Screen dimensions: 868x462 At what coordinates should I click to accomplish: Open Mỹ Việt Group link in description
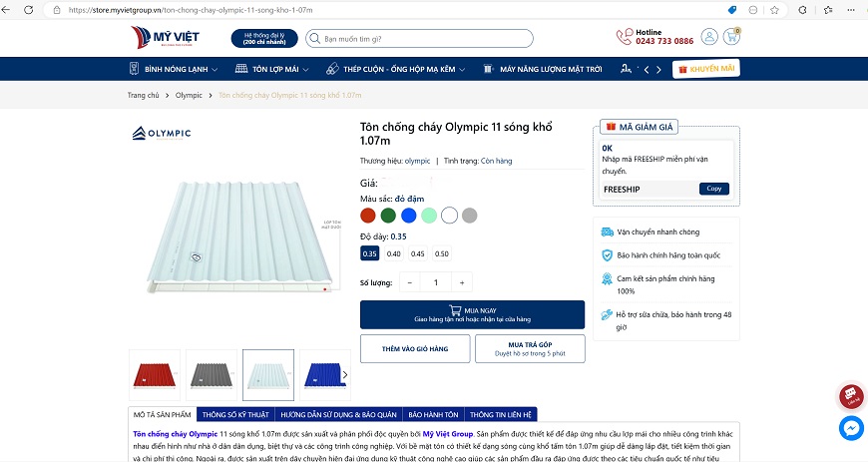pyautogui.click(x=448, y=434)
